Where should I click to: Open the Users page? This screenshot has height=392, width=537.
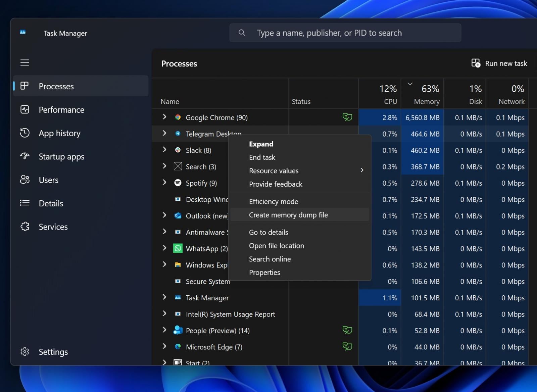click(x=48, y=180)
